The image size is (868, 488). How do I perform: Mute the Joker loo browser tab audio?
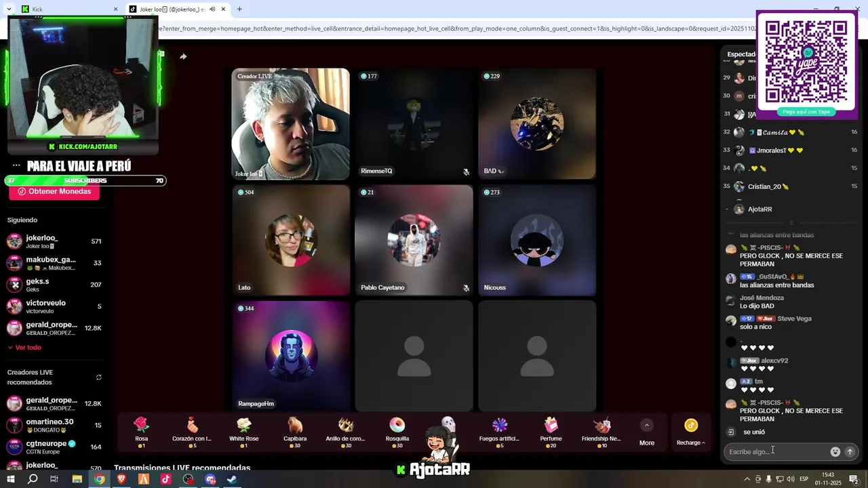(213, 9)
